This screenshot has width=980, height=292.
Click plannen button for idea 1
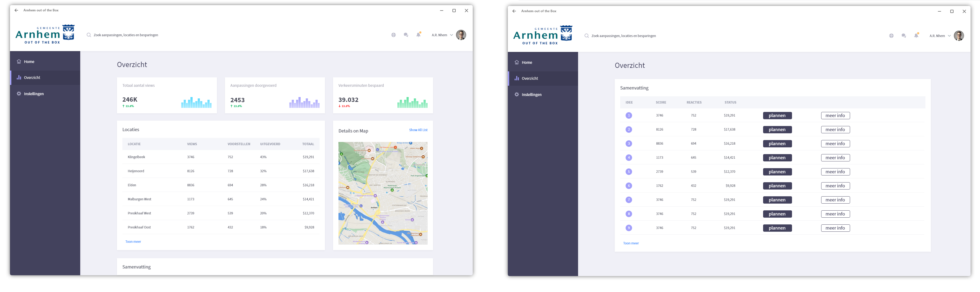click(777, 116)
